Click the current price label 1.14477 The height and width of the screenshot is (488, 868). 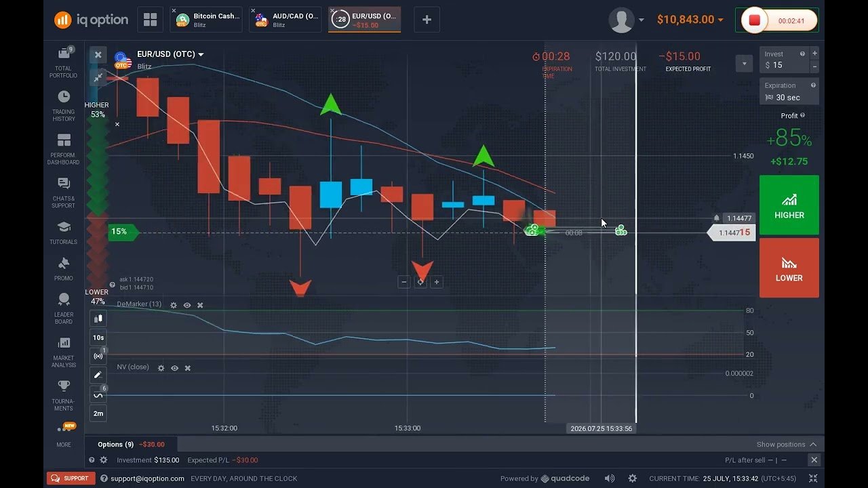coord(738,218)
